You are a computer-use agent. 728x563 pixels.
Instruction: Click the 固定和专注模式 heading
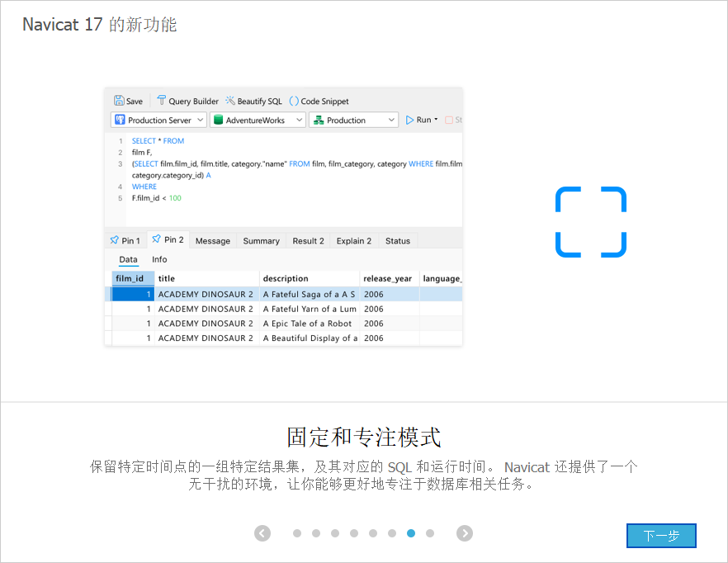363,438
